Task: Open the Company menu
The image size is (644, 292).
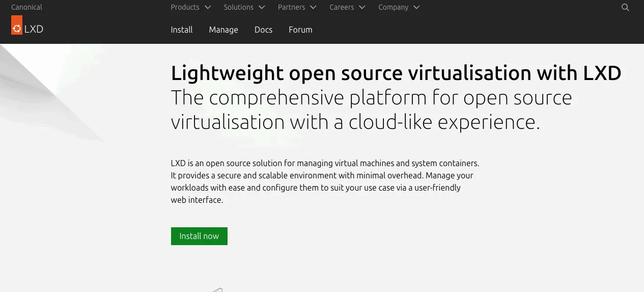Action: (x=399, y=7)
